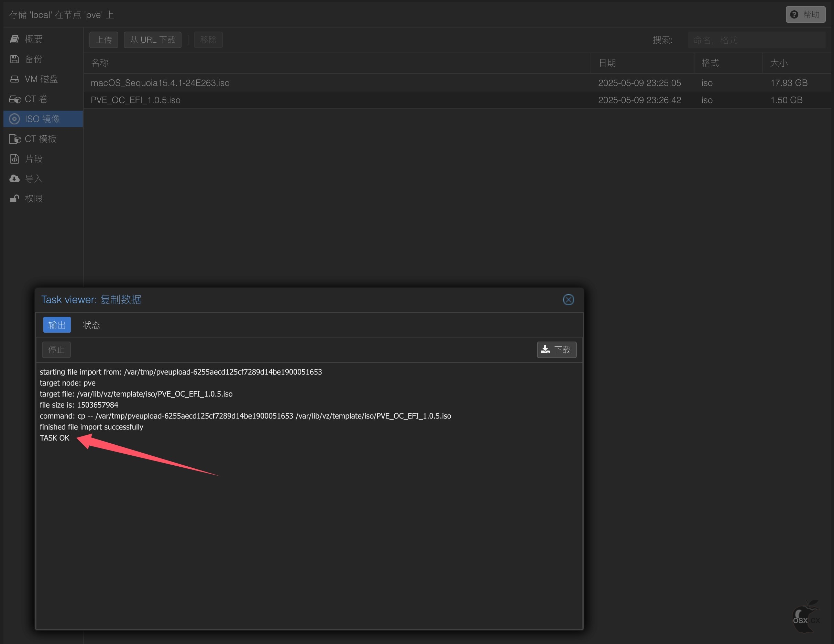Select the ISO 镜像 section
The width and height of the screenshot is (834, 644).
[x=43, y=119]
